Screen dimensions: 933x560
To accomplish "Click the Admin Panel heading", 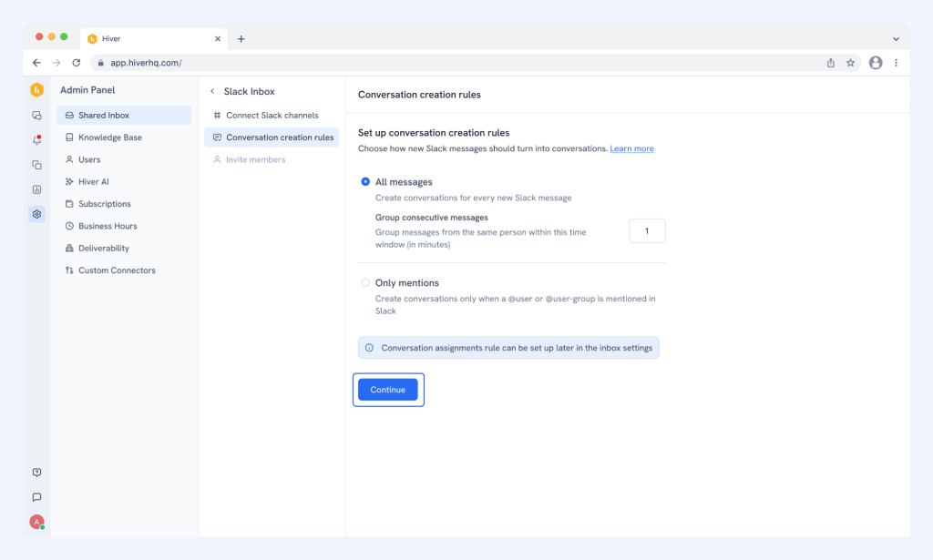I will (87, 90).
